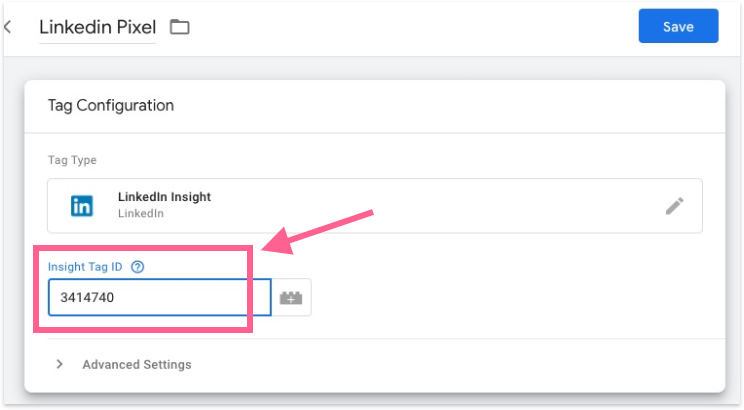The image size is (744, 410).
Task: Click the Linkedin Pixel tag name field
Action: [x=97, y=27]
